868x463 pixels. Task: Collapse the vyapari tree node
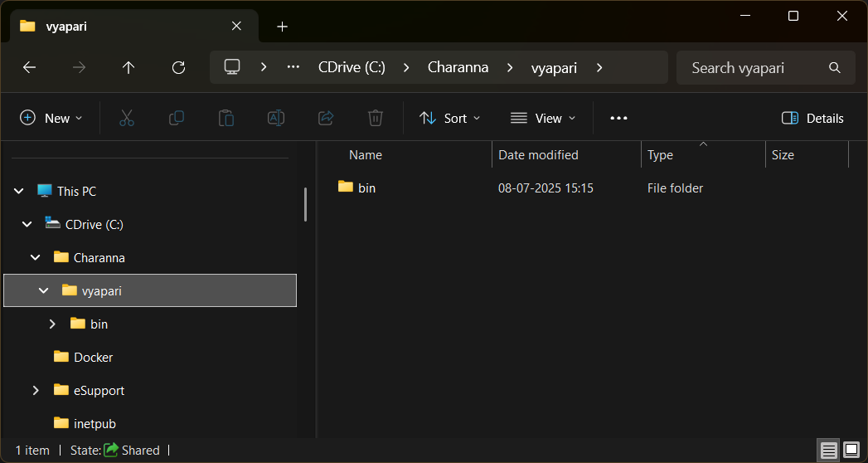point(44,290)
